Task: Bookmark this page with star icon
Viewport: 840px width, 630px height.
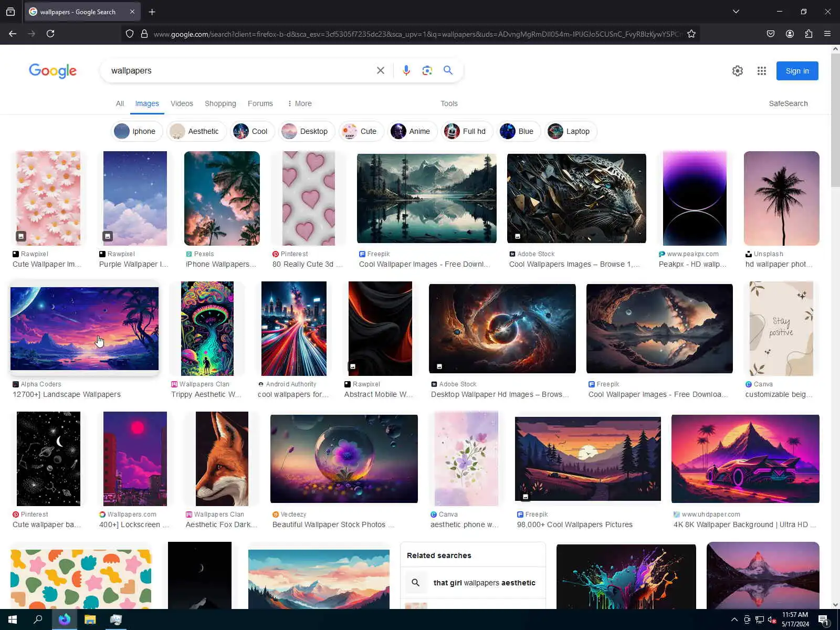Action: [x=691, y=34]
